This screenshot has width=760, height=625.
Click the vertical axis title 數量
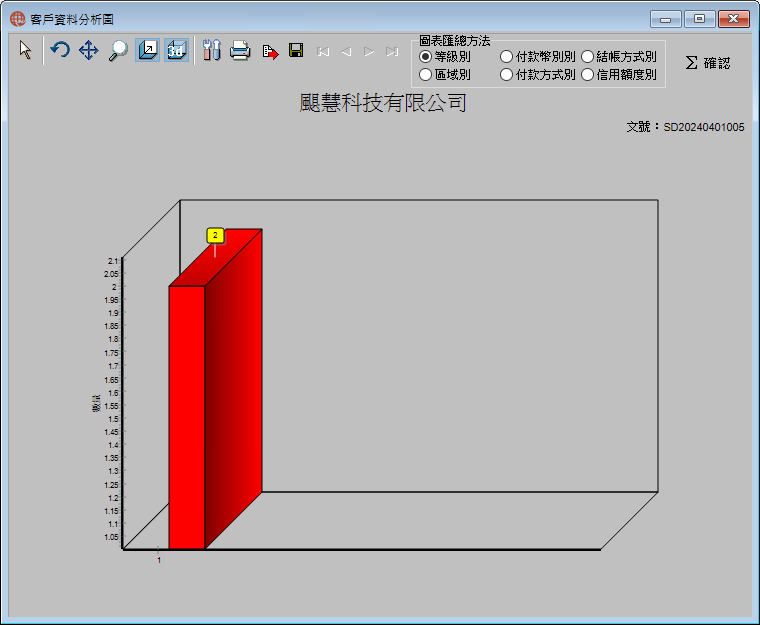coord(96,403)
